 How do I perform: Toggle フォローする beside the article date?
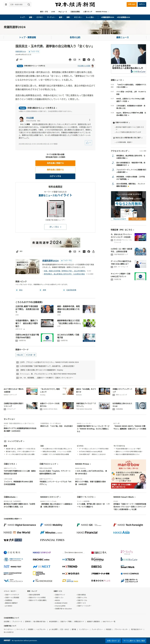(34, 52)
